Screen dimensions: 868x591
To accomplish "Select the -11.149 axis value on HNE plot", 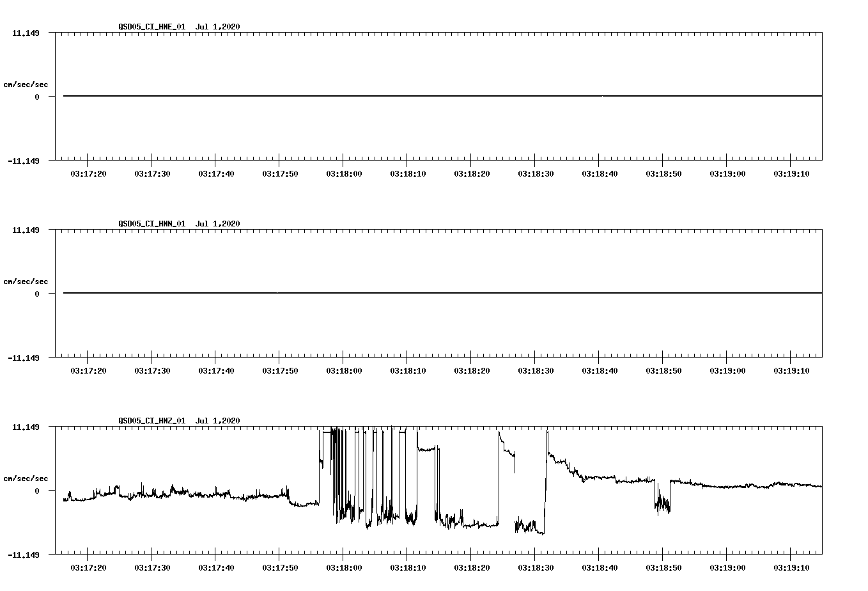I will pos(23,161).
